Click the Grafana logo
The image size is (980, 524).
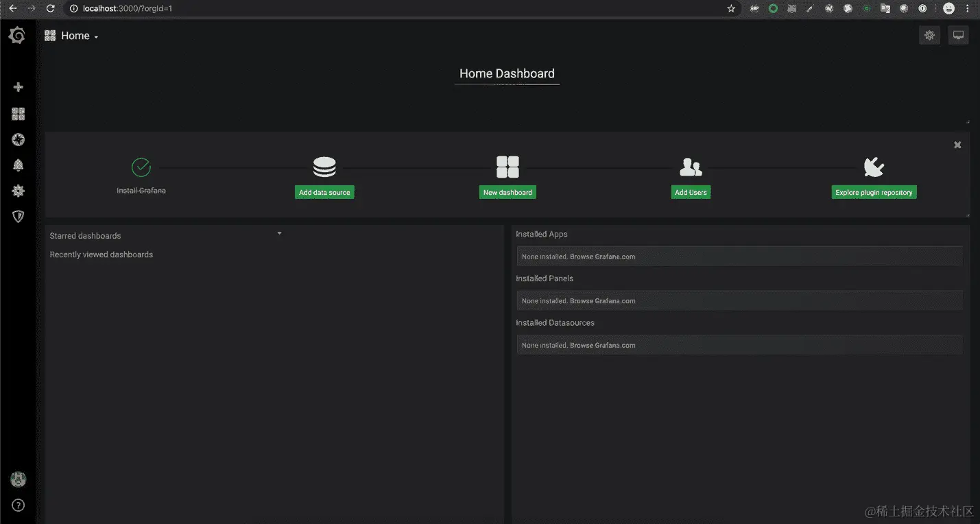point(18,35)
